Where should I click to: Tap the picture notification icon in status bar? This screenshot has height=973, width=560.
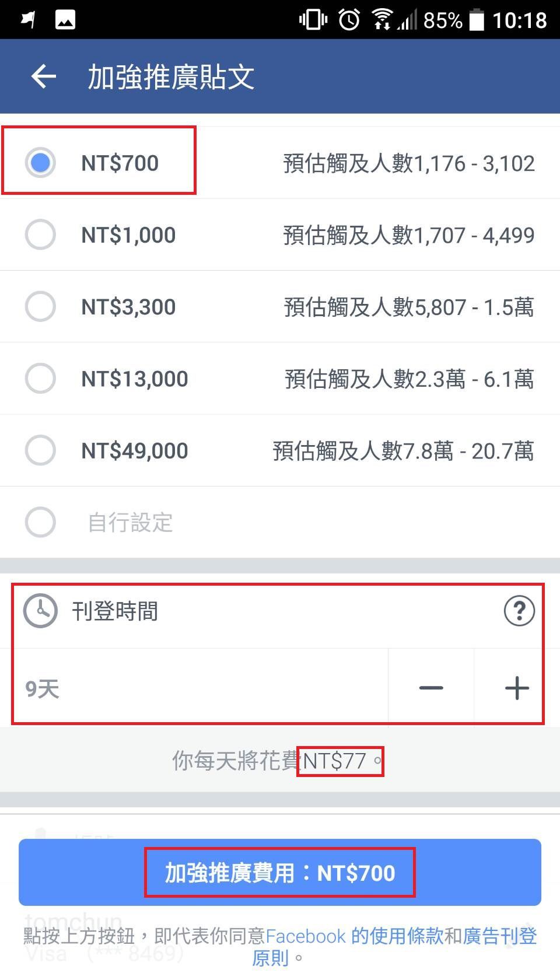[x=65, y=20]
